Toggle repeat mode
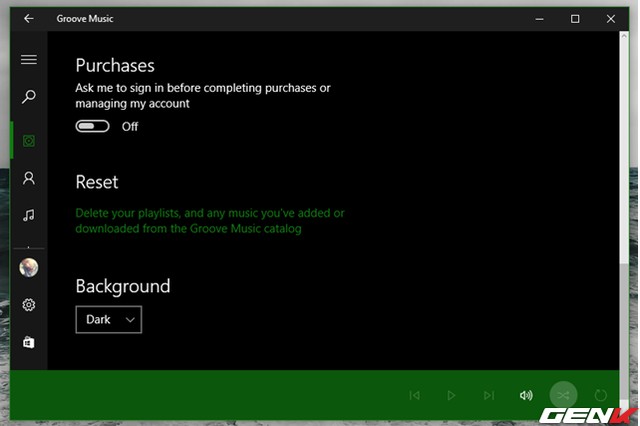Screen dimensions: 640x426 pyautogui.click(x=600, y=395)
